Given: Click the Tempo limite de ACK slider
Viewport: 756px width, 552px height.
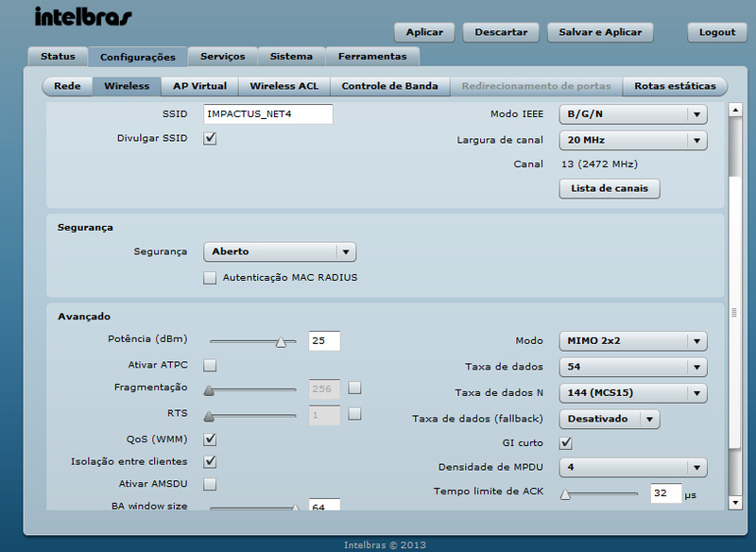Looking at the screenshot, I should (x=599, y=494).
